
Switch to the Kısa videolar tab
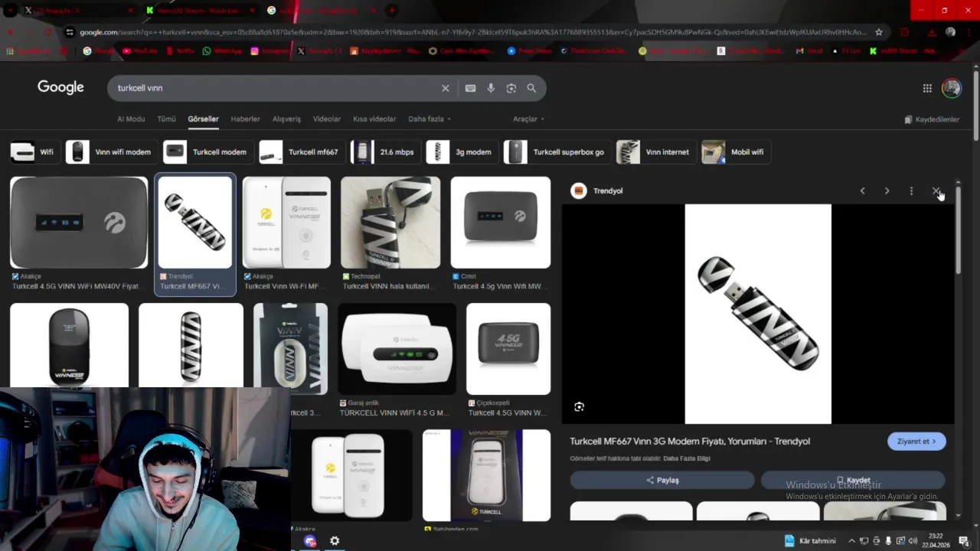pos(374,119)
